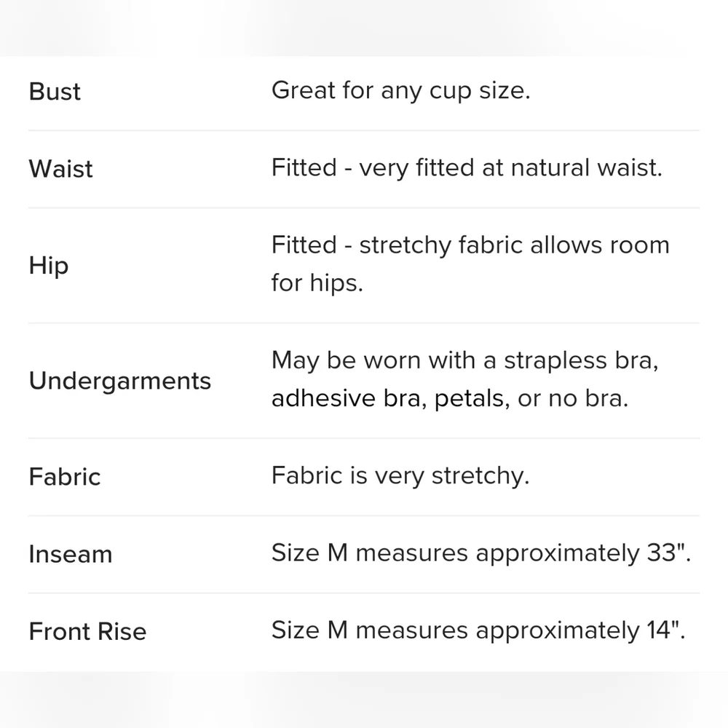Select the Front Rise row label

[87, 631]
